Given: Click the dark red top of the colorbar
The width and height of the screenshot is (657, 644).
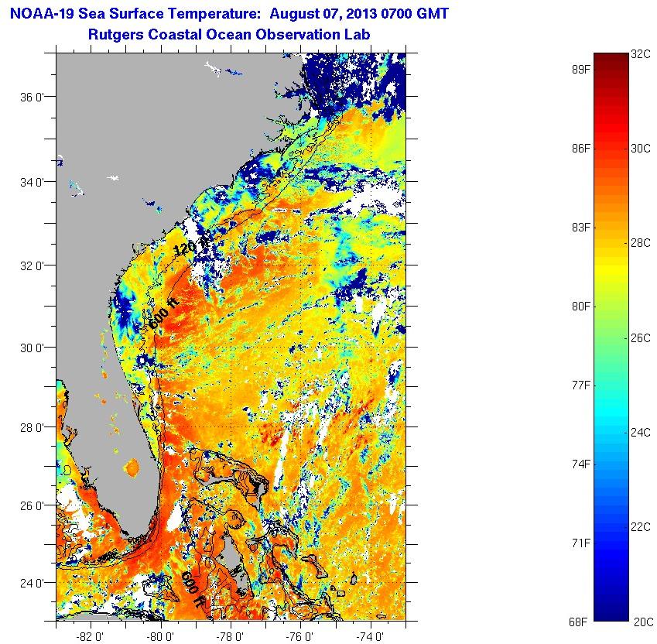Looking at the screenshot, I should point(611,60).
